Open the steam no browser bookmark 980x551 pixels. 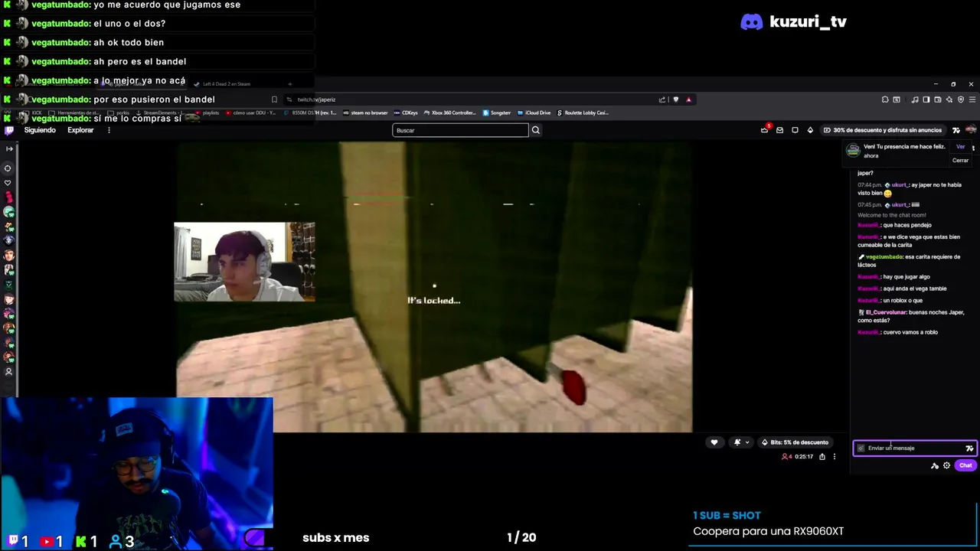click(x=365, y=112)
